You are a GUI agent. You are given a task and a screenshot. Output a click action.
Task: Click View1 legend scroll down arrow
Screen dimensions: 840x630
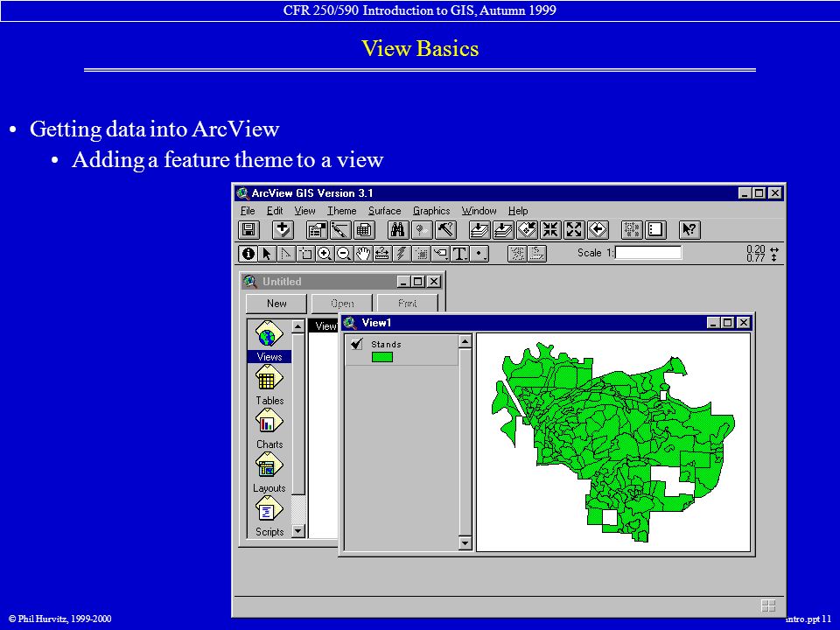click(465, 543)
